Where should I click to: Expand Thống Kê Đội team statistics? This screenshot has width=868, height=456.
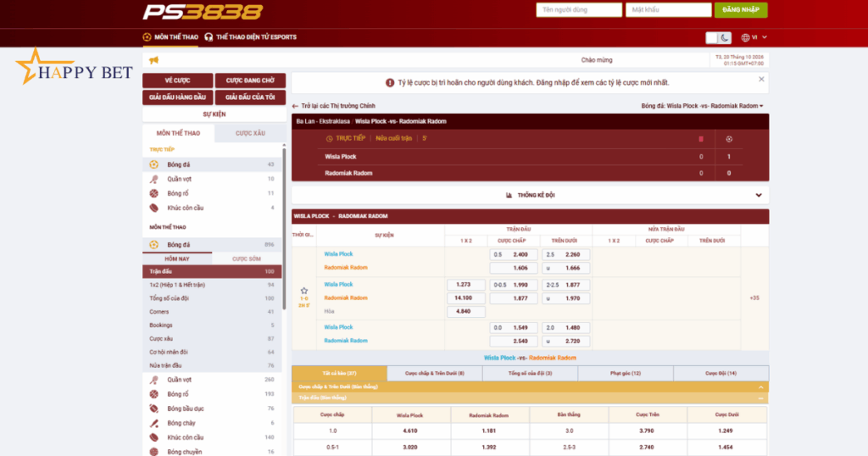coord(530,195)
